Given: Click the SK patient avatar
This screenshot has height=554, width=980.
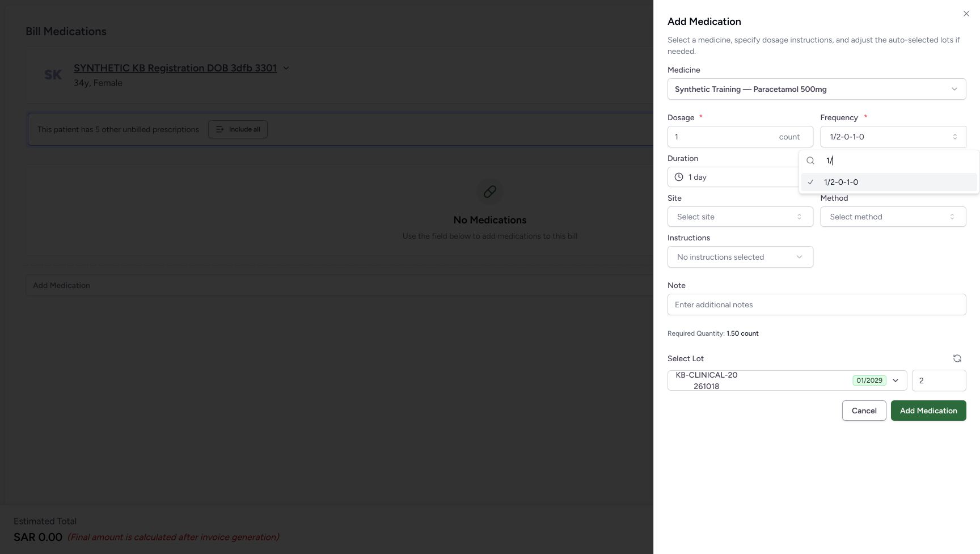Looking at the screenshot, I should (53, 74).
